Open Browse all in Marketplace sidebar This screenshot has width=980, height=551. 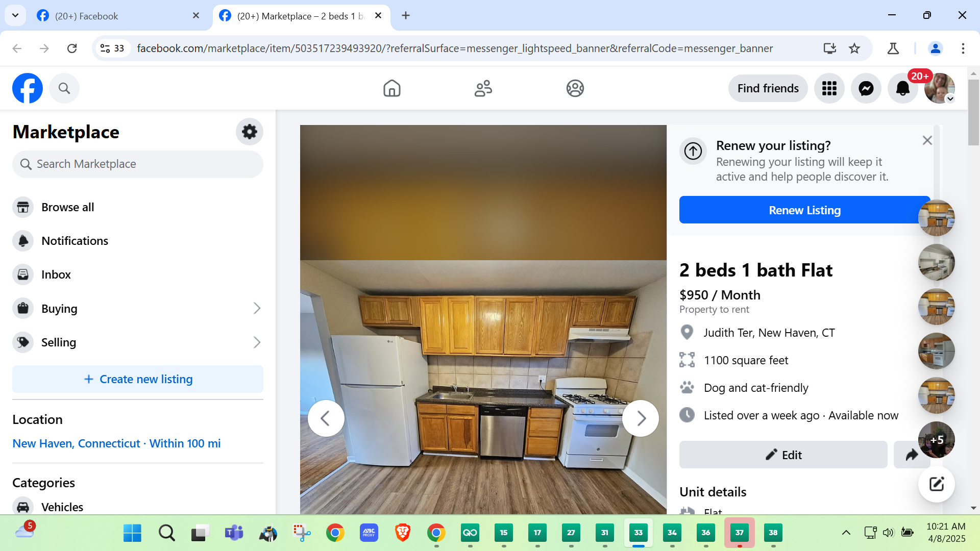(x=67, y=207)
